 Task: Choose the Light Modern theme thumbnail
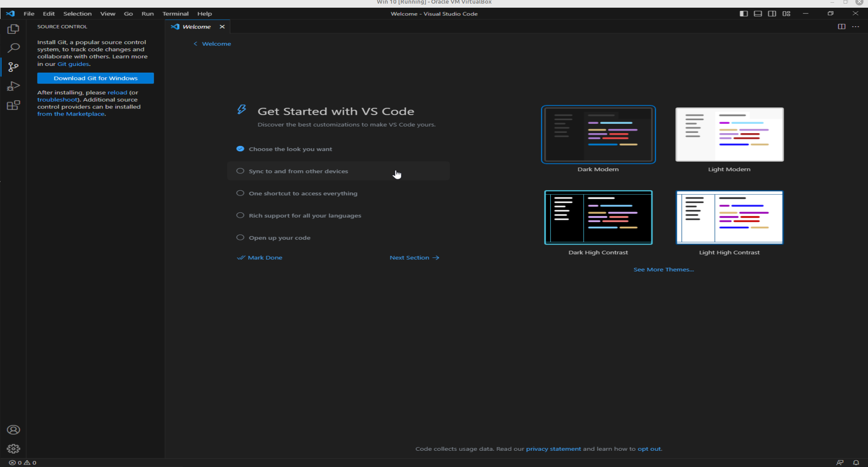point(729,135)
